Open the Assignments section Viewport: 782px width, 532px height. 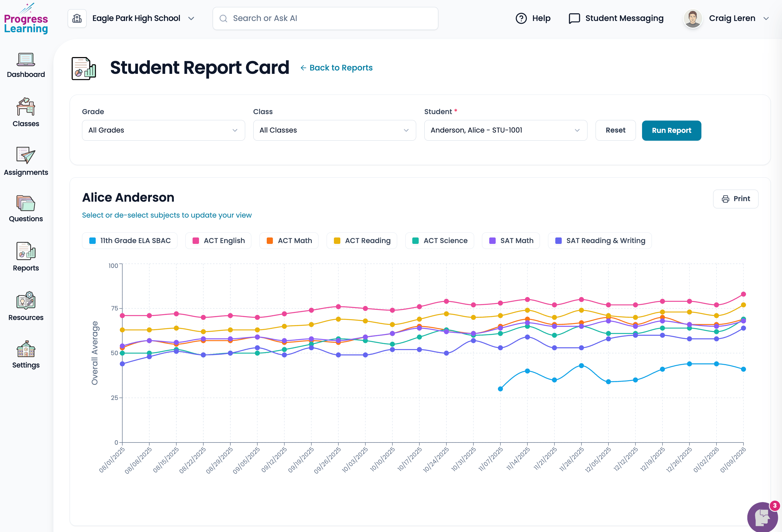pyautogui.click(x=26, y=161)
